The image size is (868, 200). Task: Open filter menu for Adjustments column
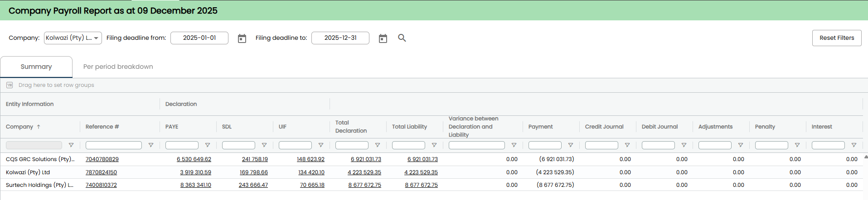741,145
